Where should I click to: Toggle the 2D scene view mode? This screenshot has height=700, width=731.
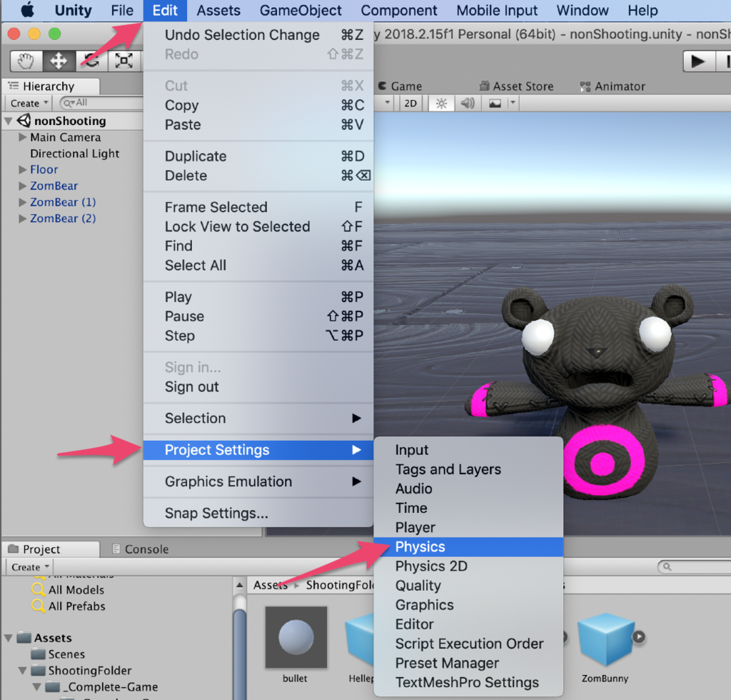pos(410,103)
